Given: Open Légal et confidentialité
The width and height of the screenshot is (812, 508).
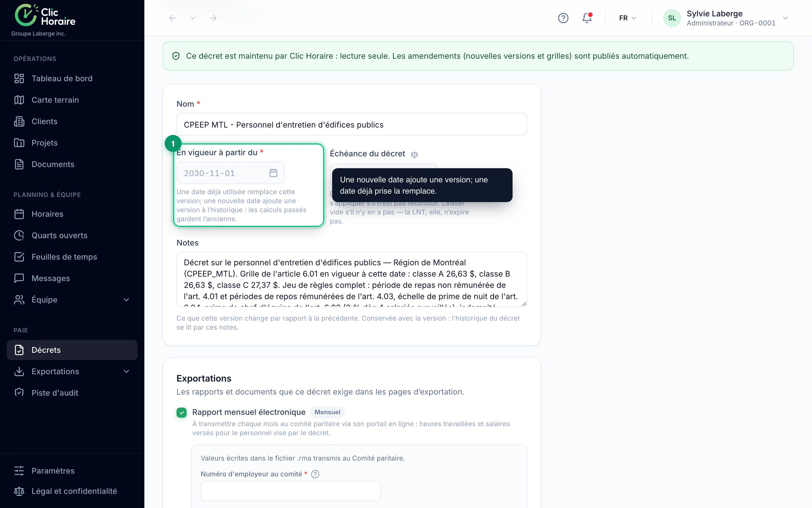Looking at the screenshot, I should point(72,491).
